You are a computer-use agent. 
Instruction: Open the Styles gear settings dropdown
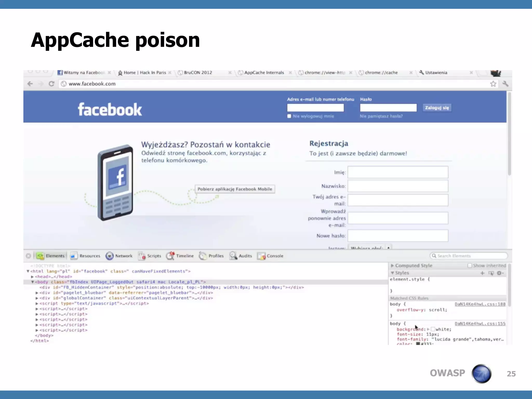pyautogui.click(x=500, y=273)
